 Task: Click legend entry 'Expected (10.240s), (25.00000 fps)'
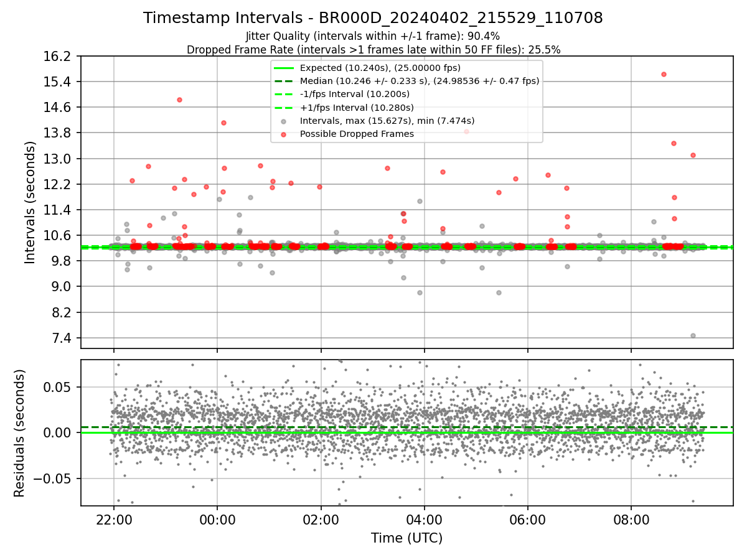coord(380,68)
